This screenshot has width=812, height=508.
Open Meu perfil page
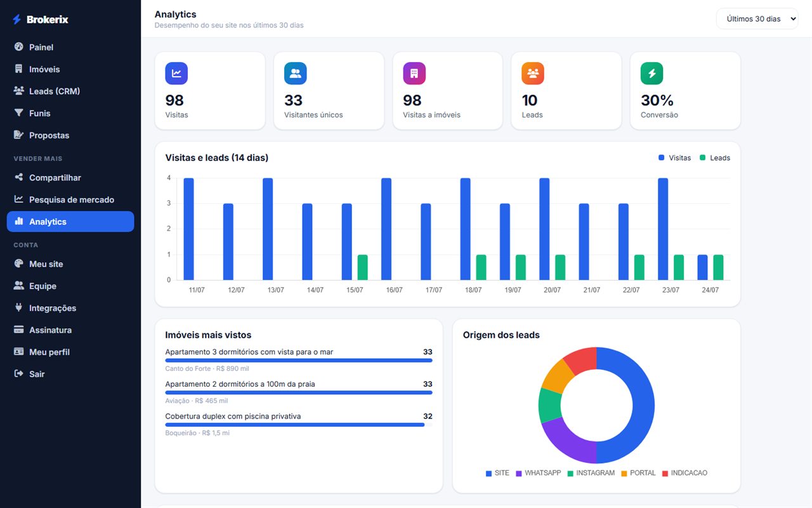(70, 352)
